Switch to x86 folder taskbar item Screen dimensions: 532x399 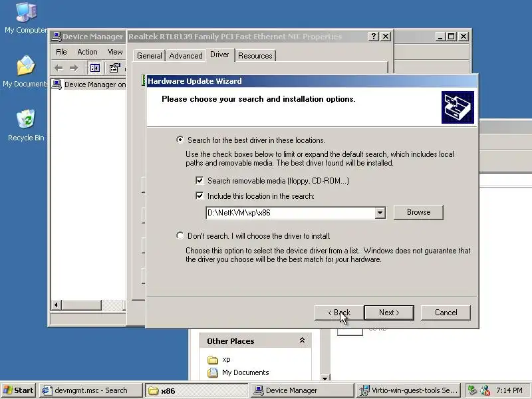click(197, 390)
